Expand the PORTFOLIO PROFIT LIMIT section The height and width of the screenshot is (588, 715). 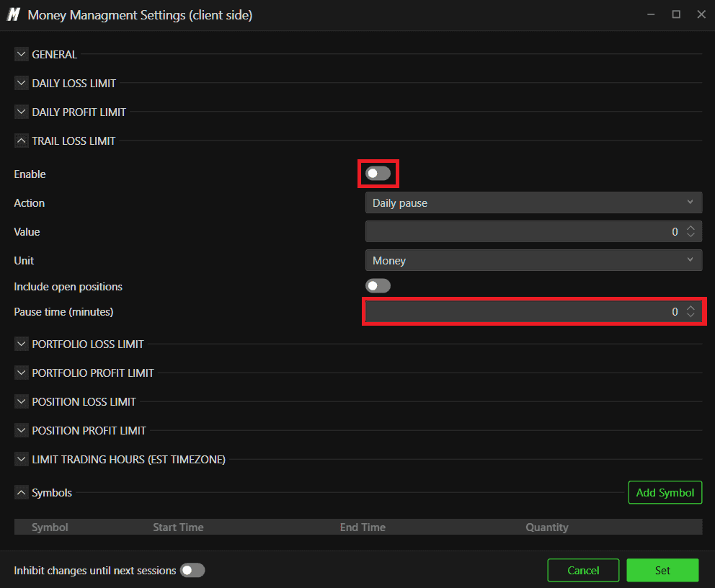(21, 373)
